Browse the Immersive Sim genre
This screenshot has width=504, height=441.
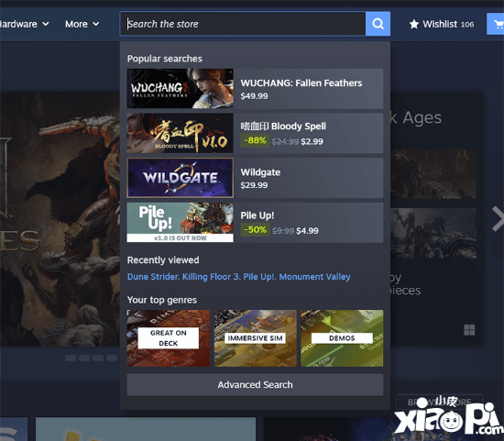256,338
